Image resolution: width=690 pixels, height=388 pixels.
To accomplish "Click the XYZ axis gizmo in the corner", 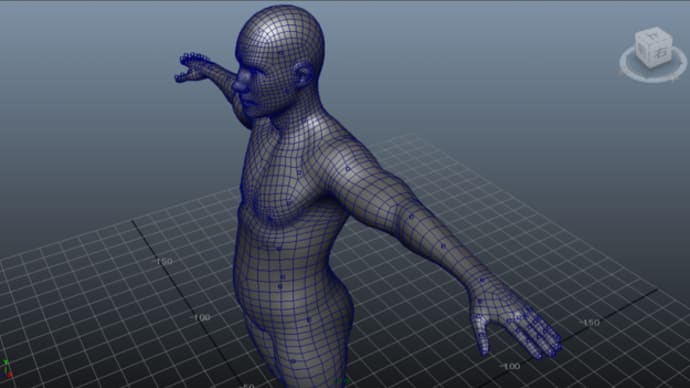I will [x=6, y=370].
